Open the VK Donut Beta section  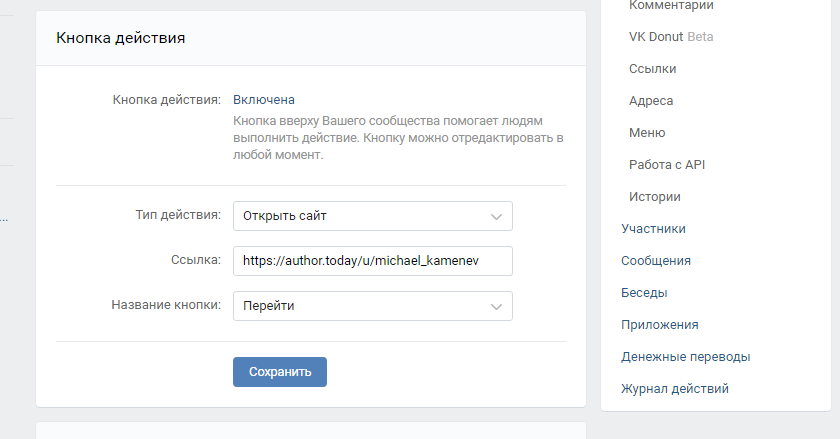pyautogui.click(x=671, y=37)
